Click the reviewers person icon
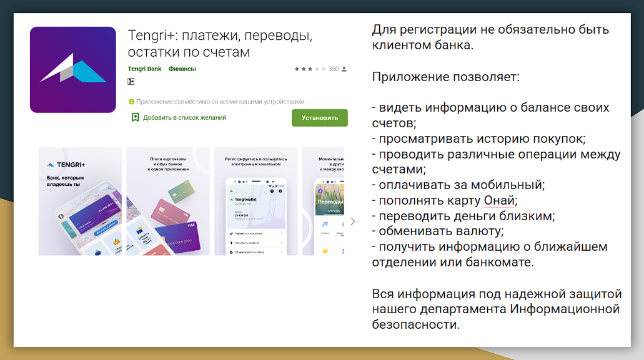 tap(344, 69)
